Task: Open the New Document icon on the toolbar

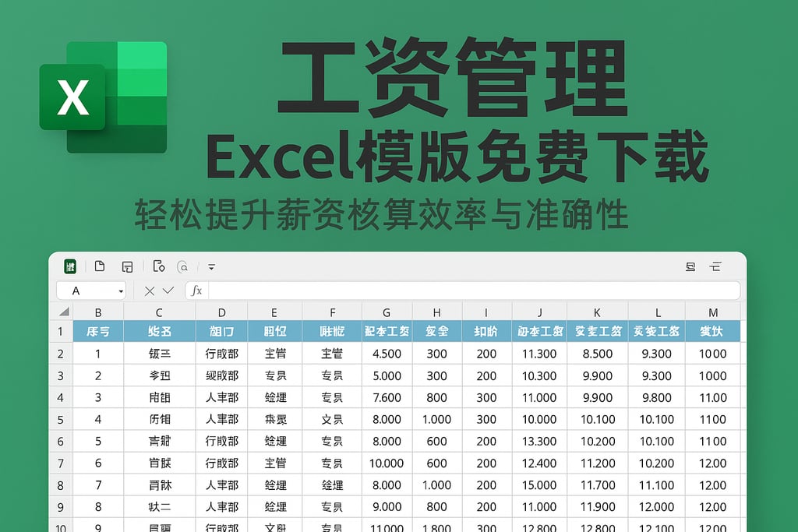Action: pyautogui.click(x=100, y=266)
